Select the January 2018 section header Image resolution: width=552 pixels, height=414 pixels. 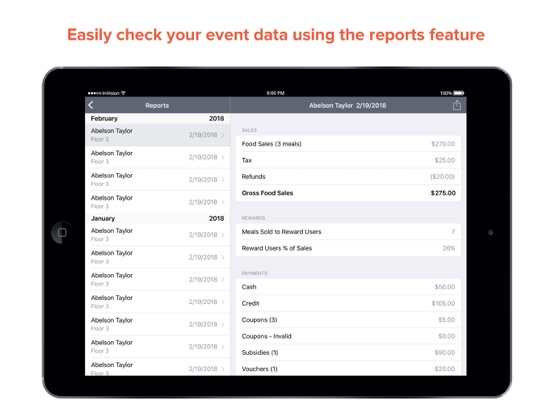coord(158,218)
